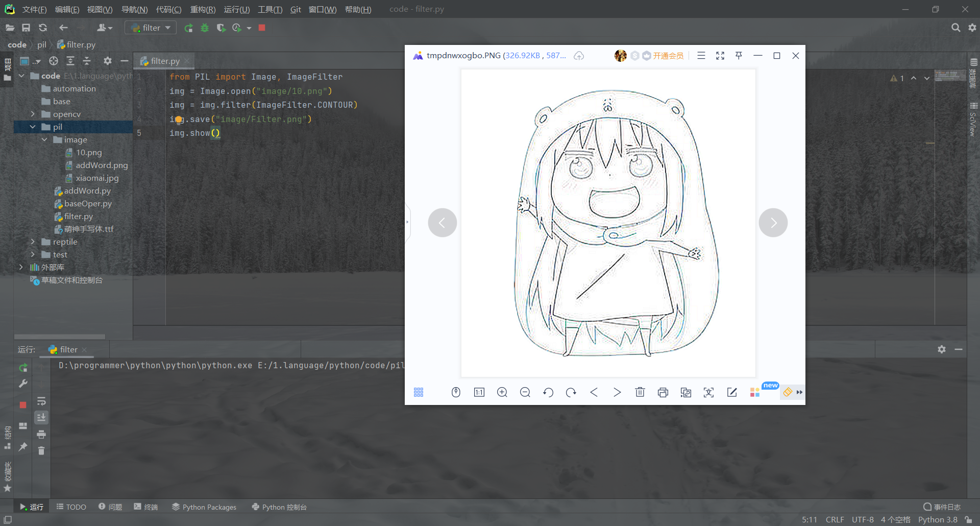Navigate back with the left arrow toolbar icon
980x526 pixels.
63,28
